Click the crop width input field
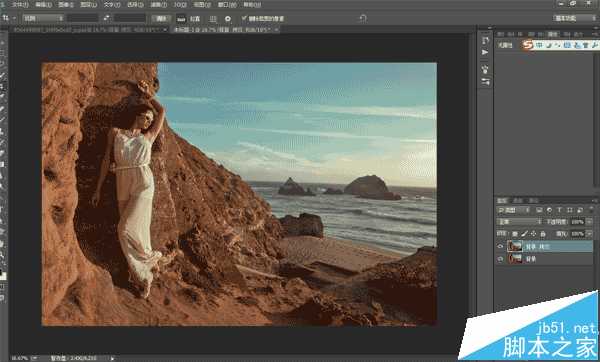Viewport: 600px width, 362px height. [82, 18]
